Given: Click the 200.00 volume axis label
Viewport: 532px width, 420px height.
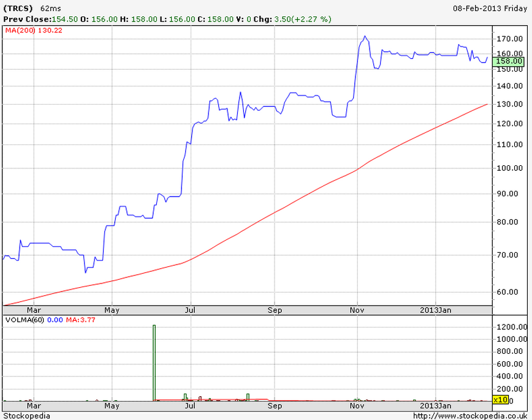Looking at the screenshot, I should (509, 389).
